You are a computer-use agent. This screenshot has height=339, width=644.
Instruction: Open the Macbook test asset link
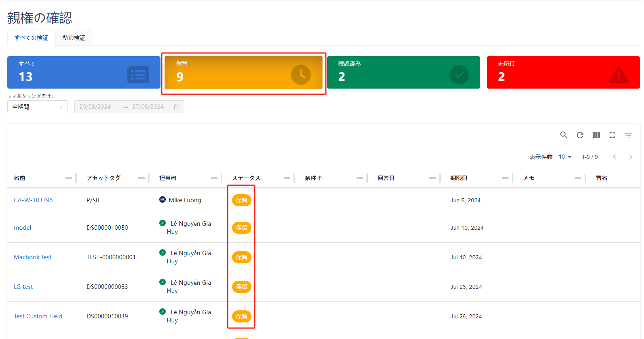pyautogui.click(x=33, y=257)
